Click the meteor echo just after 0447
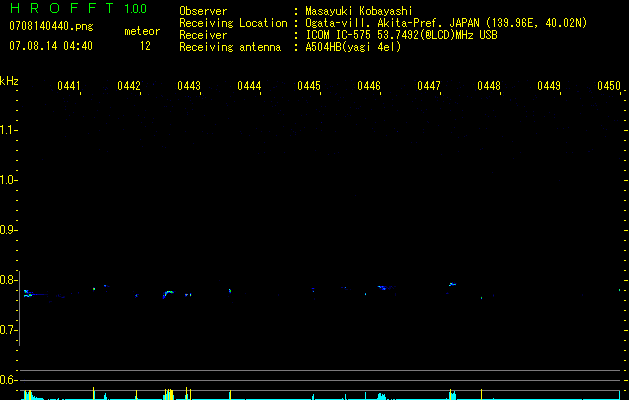The width and height of the screenshot is (629, 400). click(452, 284)
